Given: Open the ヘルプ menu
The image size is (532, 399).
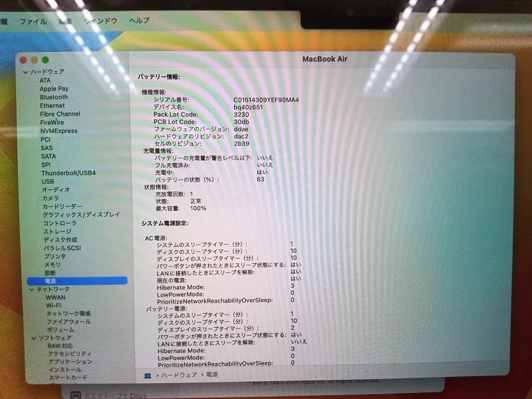Looking at the screenshot, I should coord(139,21).
